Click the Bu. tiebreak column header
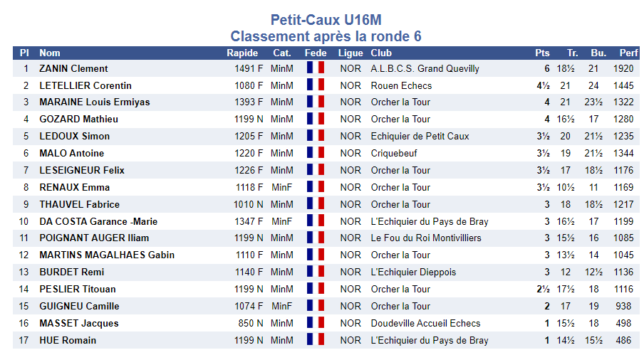 click(598, 53)
